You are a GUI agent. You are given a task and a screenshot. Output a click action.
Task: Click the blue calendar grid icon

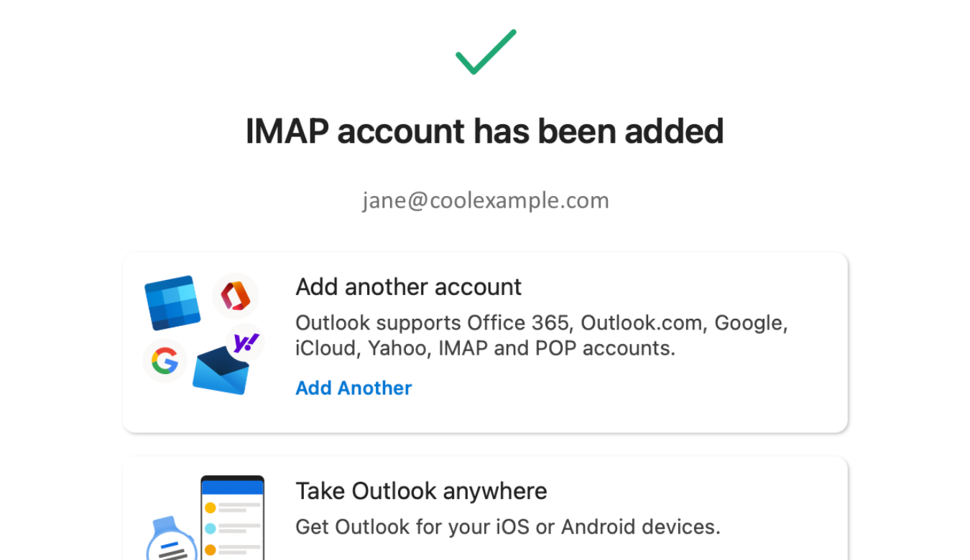(x=172, y=302)
